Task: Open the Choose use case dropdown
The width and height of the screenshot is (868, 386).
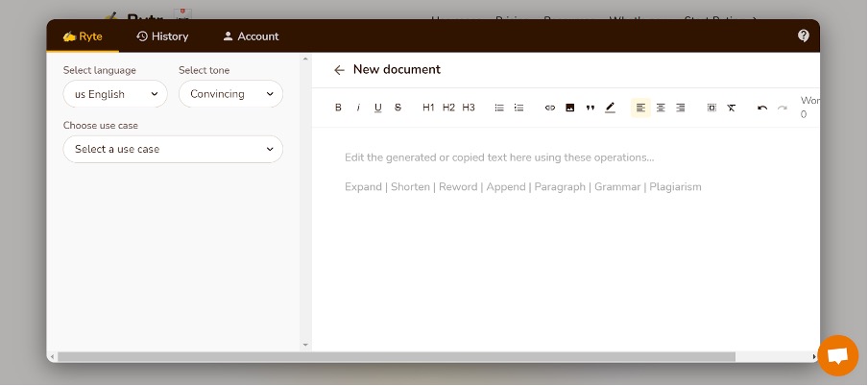Action: tap(173, 149)
